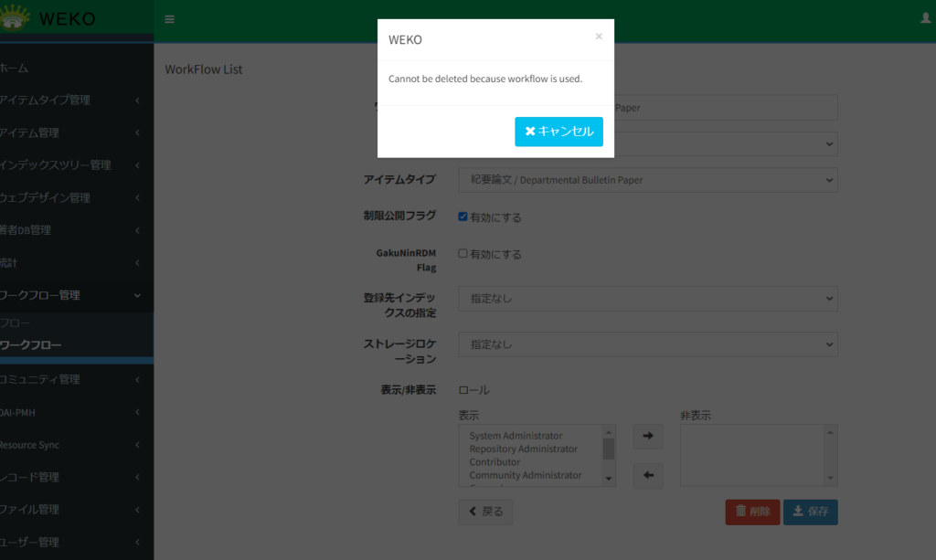Select ワークフロー in the sidebar
The width and height of the screenshot is (936, 560).
click(31, 345)
